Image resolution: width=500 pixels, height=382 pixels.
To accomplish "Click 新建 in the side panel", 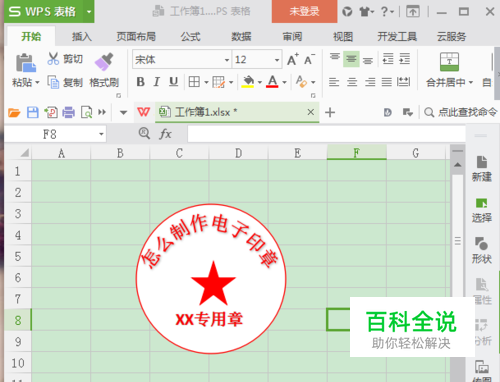I will [x=482, y=169].
